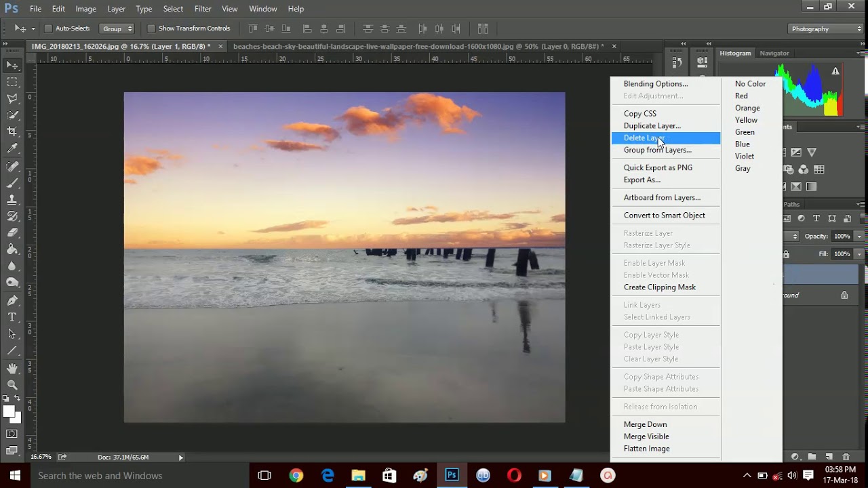Select the Blur tool
Viewport: 868px width, 488px height.
[x=12, y=266]
